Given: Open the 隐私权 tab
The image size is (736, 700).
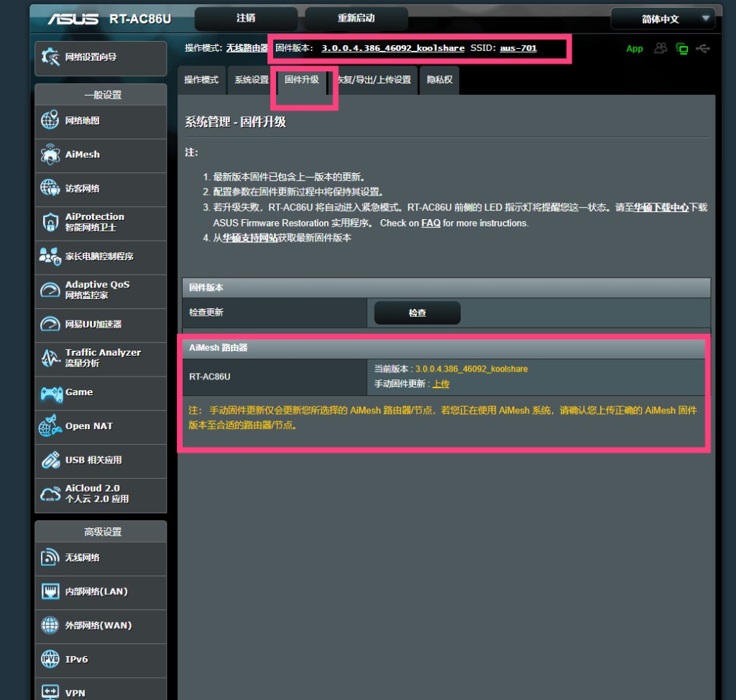Looking at the screenshot, I should (x=440, y=80).
